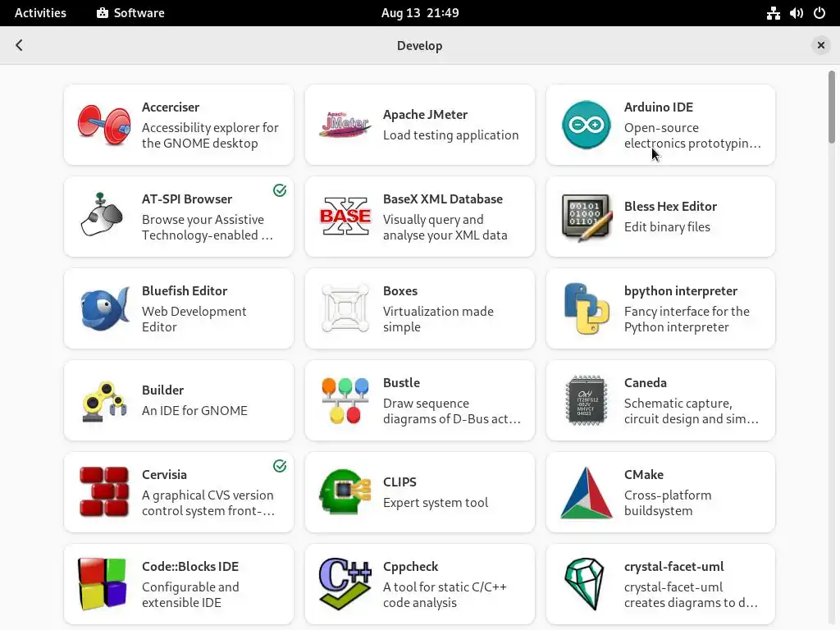Click the crystal-facet-uml green gem icon
840x630 pixels.
pos(584,584)
